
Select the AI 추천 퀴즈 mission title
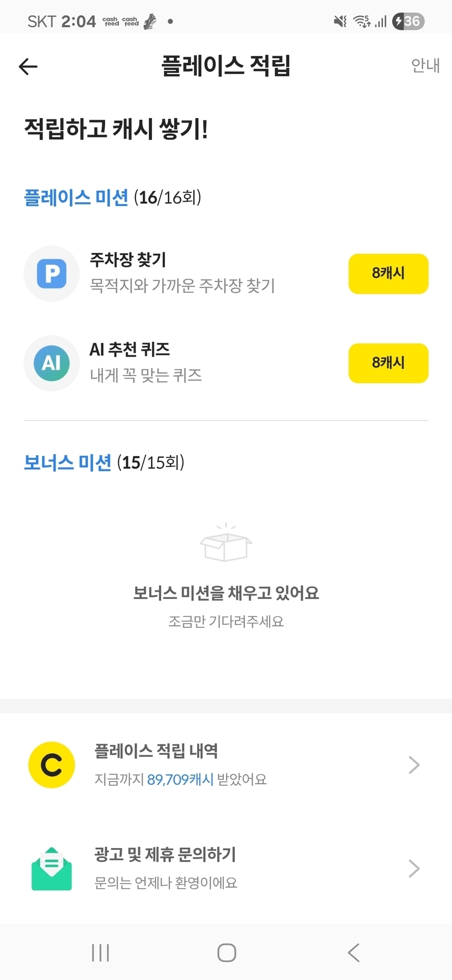[x=130, y=349]
